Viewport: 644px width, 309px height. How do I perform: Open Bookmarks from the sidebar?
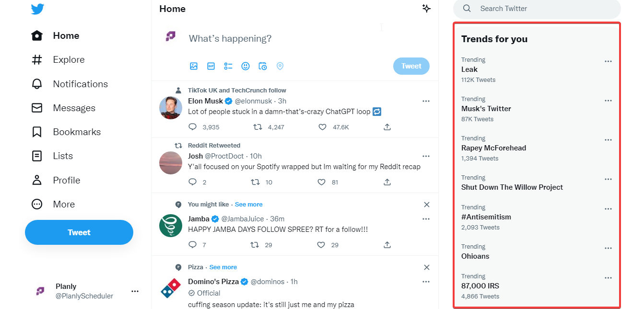click(77, 132)
